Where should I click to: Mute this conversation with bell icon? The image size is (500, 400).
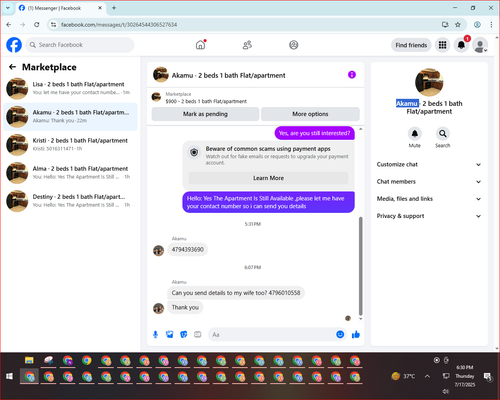(x=415, y=134)
